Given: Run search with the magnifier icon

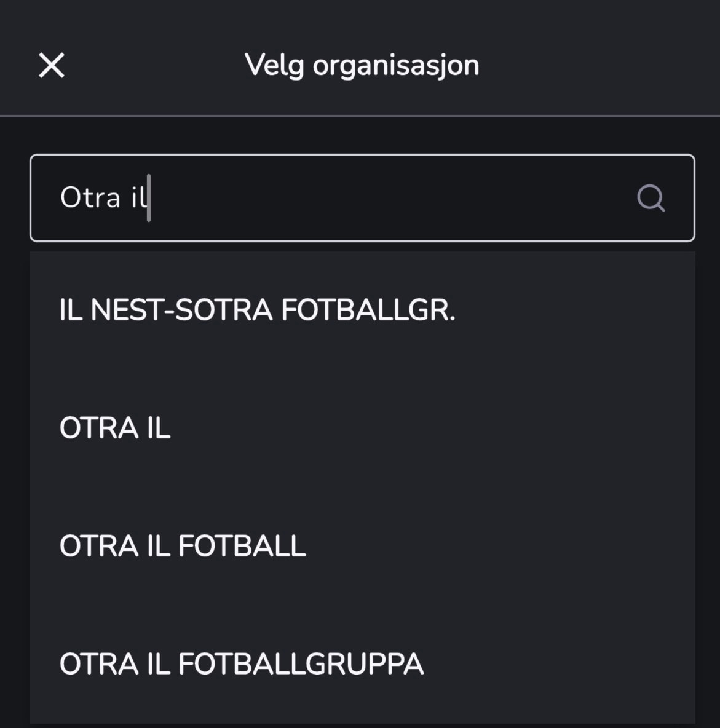Looking at the screenshot, I should click(x=650, y=198).
